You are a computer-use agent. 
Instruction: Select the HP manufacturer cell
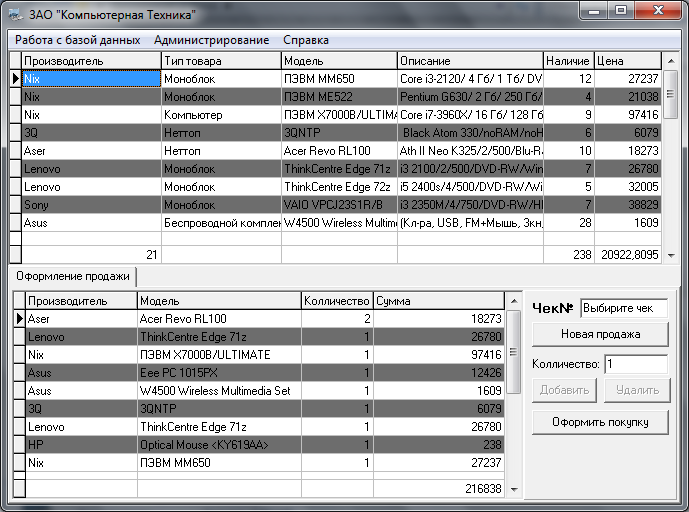[81, 445]
